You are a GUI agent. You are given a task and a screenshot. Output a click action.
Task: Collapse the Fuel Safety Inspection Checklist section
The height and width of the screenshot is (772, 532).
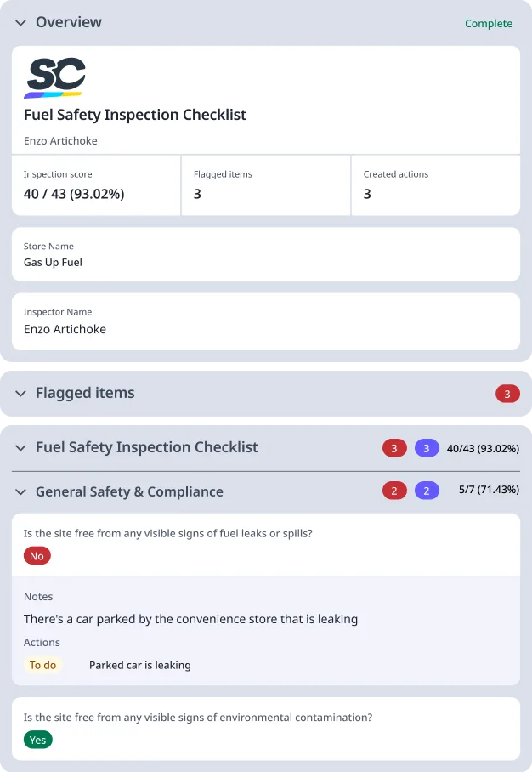[20, 446]
